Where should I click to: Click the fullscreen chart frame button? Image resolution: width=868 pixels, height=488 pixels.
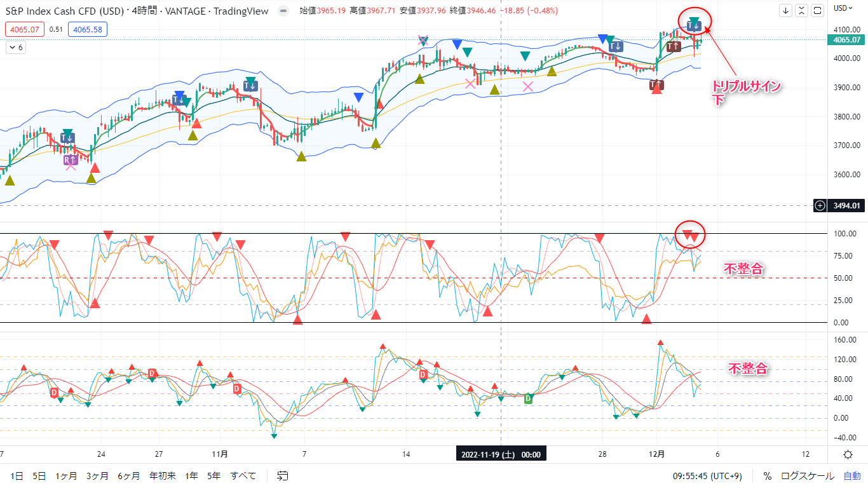point(818,11)
